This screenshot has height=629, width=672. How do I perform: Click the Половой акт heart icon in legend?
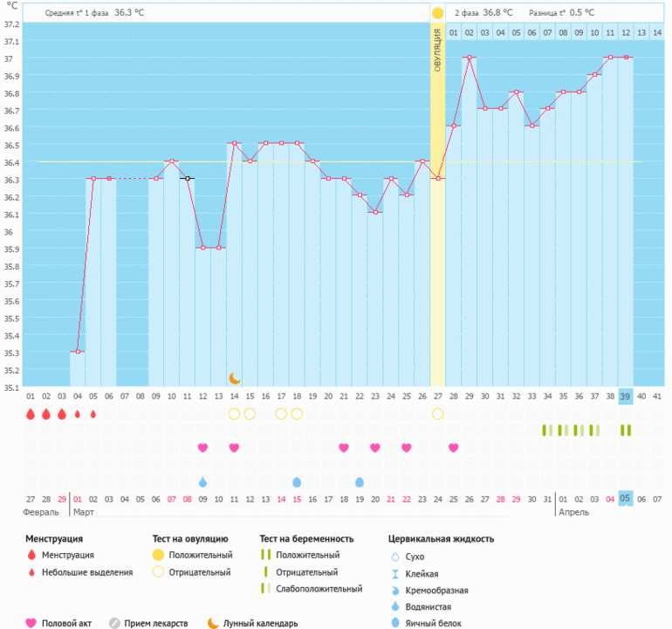(x=31, y=623)
